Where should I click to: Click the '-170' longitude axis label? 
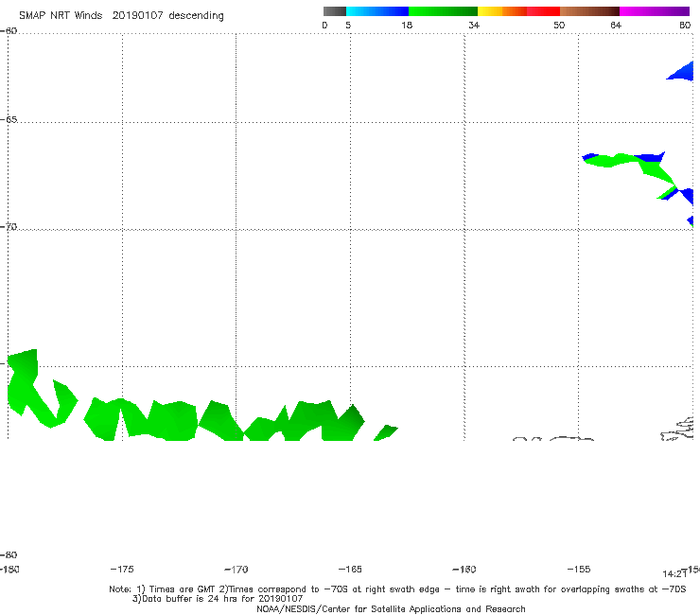236,569
